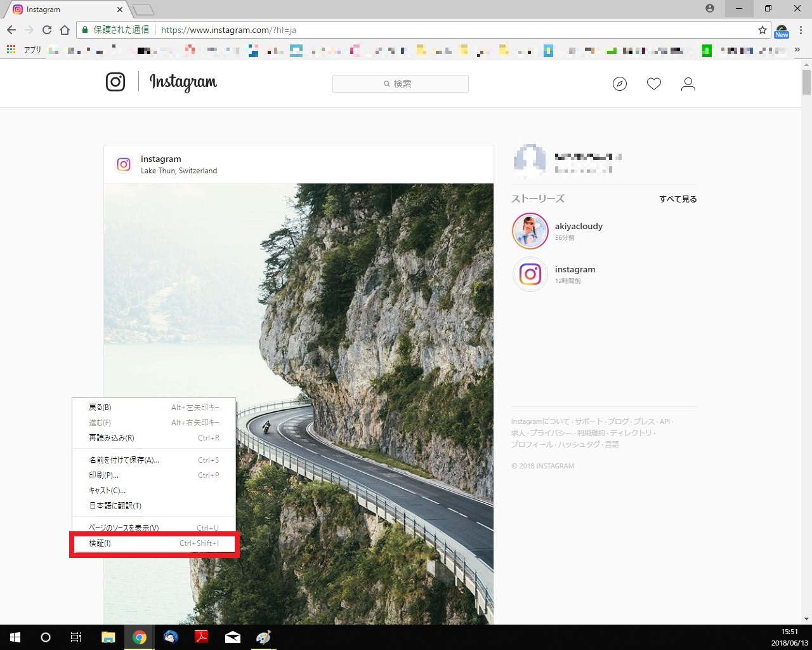Open the Chrome vertical dots menu
This screenshot has width=812, height=650.
(x=802, y=30)
